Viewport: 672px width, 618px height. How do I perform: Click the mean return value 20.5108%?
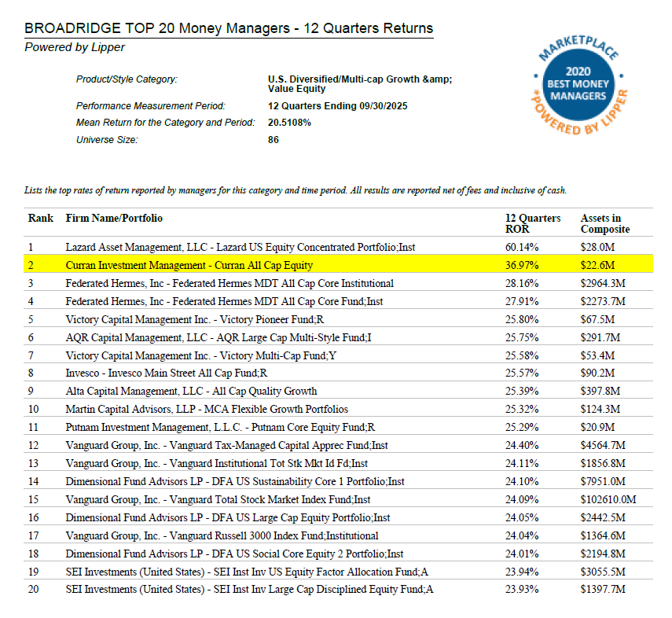pyautogui.click(x=289, y=123)
